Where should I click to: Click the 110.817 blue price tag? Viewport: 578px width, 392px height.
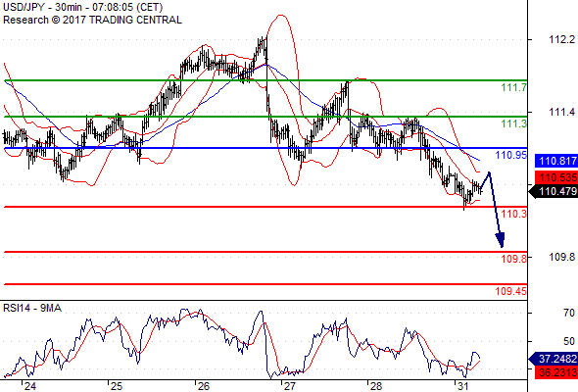556,161
